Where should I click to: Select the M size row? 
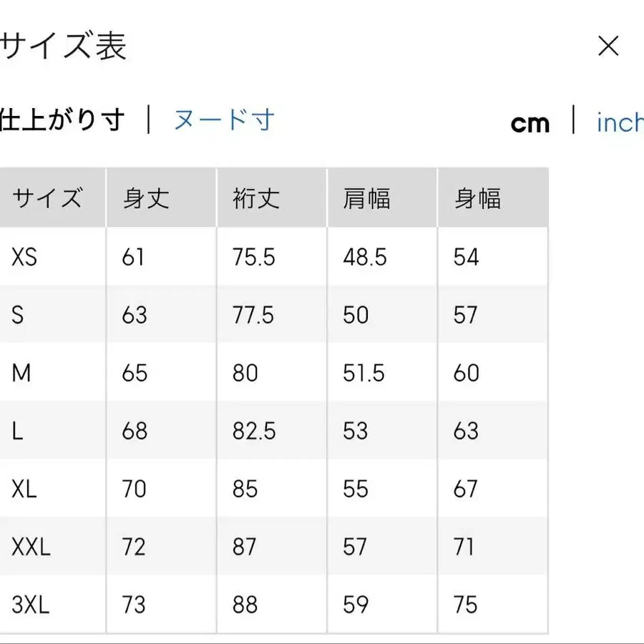(21, 373)
